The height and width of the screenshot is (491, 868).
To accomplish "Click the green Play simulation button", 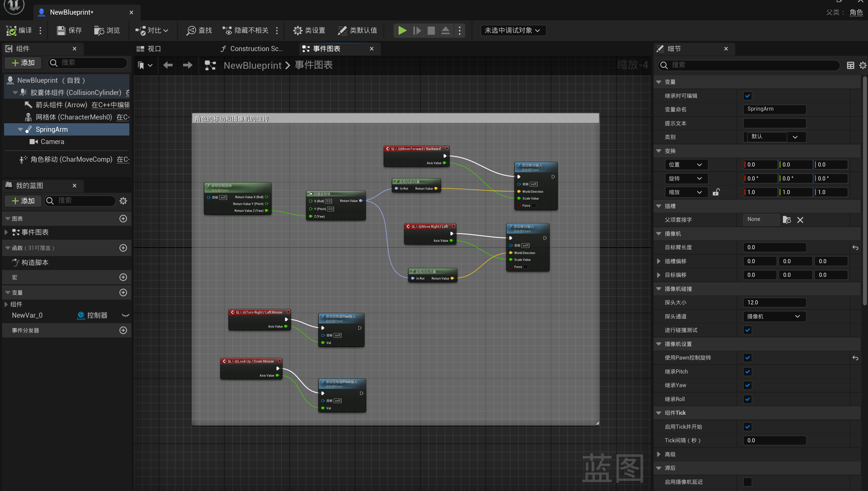I will coord(402,31).
